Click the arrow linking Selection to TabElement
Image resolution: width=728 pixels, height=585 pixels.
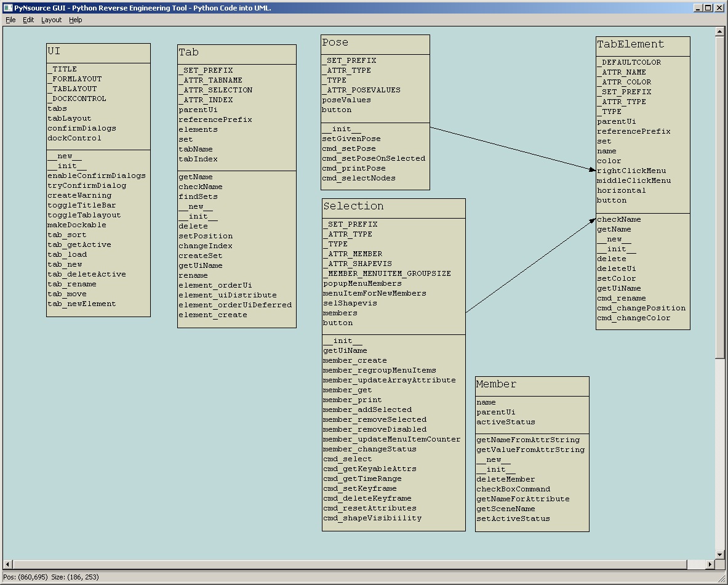click(x=529, y=265)
